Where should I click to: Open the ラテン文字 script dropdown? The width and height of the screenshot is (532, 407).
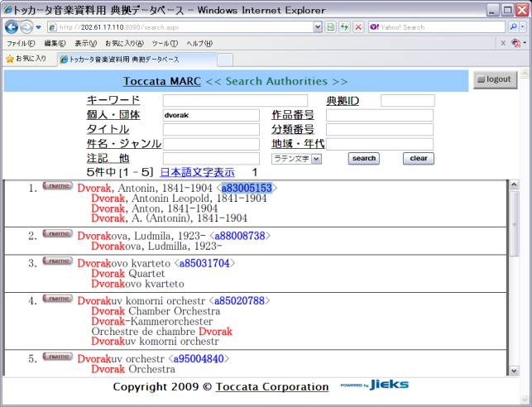tap(296, 159)
